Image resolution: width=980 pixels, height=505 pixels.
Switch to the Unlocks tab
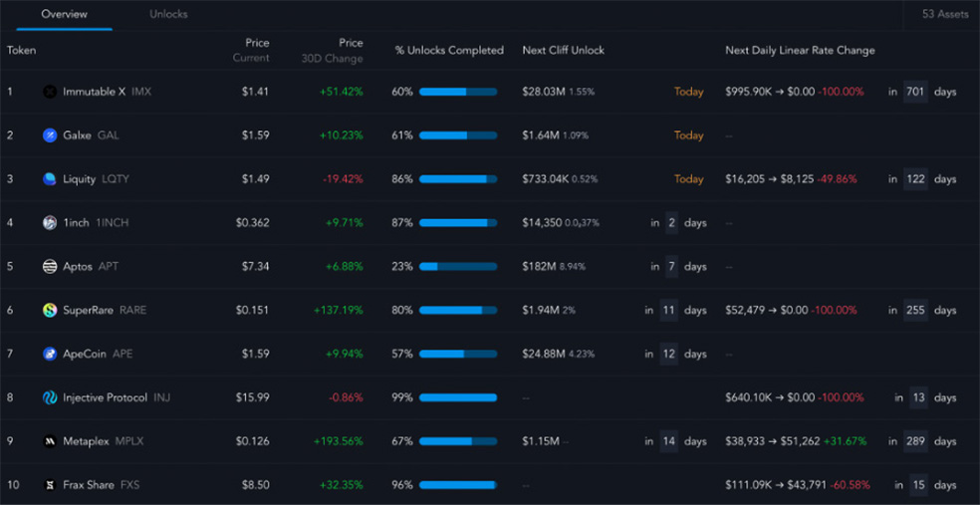tap(168, 14)
